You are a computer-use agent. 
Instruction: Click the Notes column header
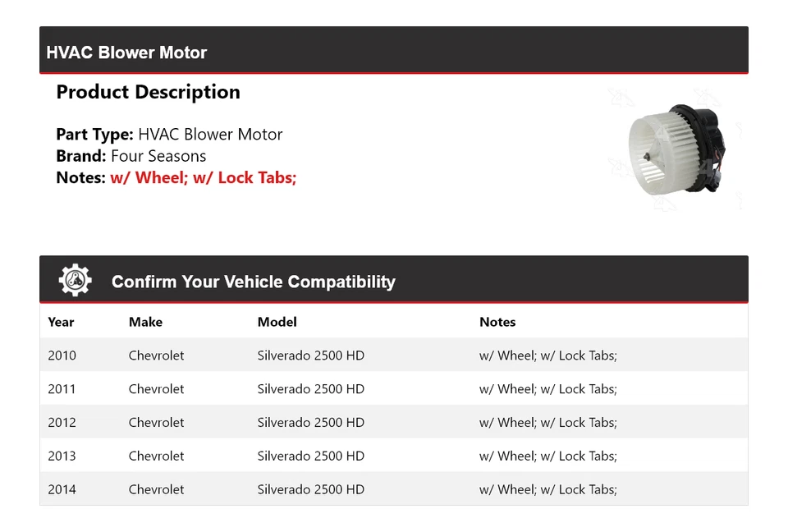497,322
